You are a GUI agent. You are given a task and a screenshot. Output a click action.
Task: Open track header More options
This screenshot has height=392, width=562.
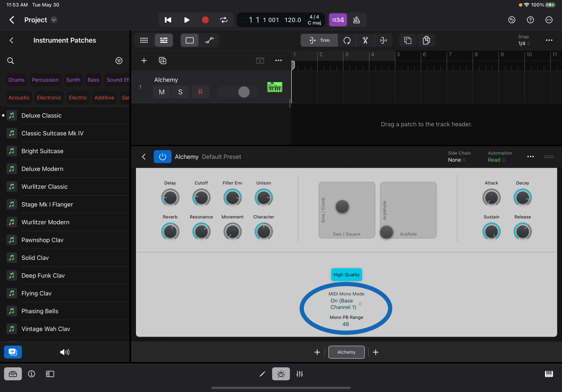point(278,61)
